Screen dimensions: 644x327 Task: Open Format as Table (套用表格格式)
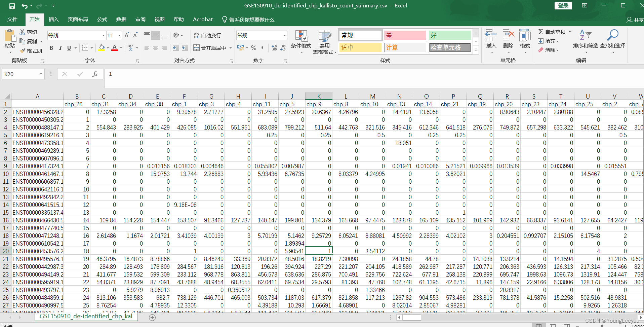point(325,42)
